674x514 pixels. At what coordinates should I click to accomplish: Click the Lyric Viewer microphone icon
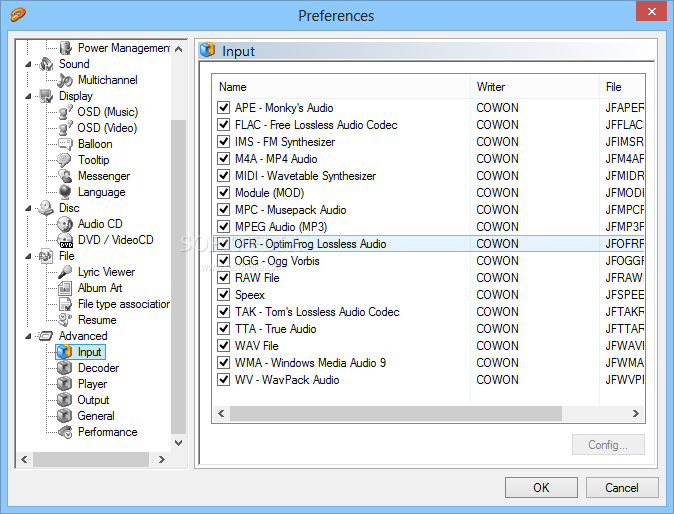pos(65,272)
